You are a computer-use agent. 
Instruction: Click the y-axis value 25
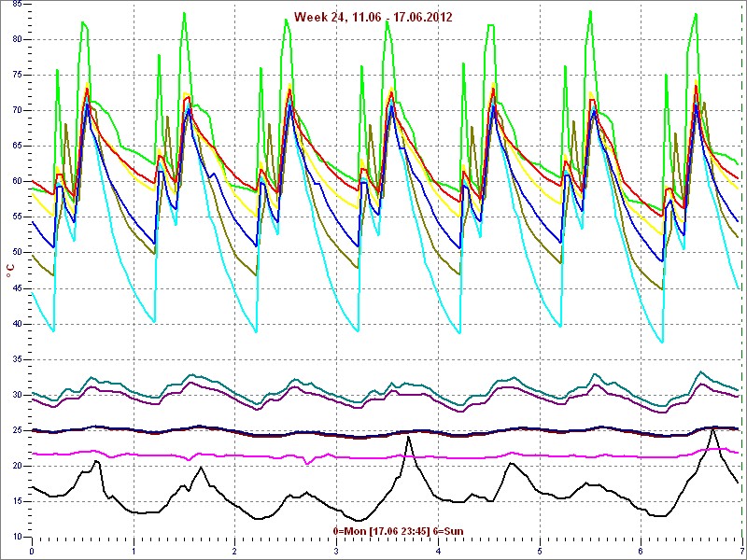[16, 430]
